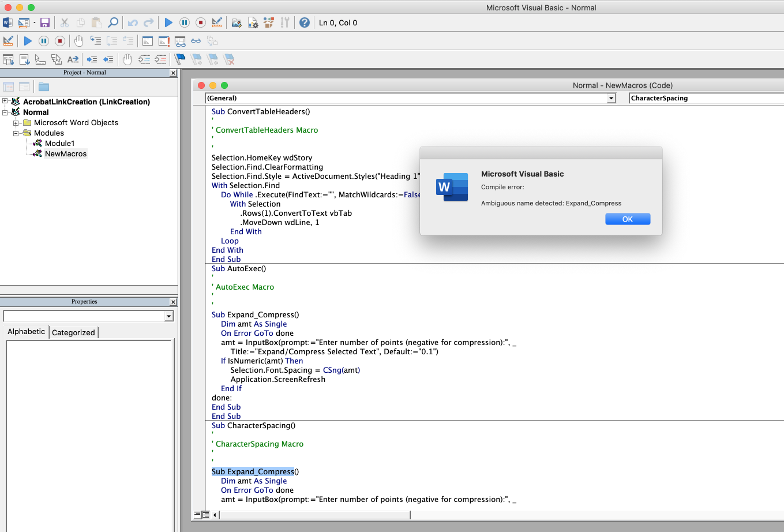Click the Cut scissors icon
The height and width of the screenshot is (532, 784).
tap(65, 23)
